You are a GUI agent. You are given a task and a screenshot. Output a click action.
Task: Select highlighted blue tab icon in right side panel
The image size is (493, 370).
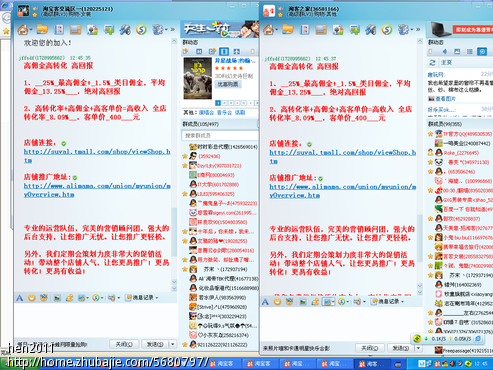click(x=482, y=51)
